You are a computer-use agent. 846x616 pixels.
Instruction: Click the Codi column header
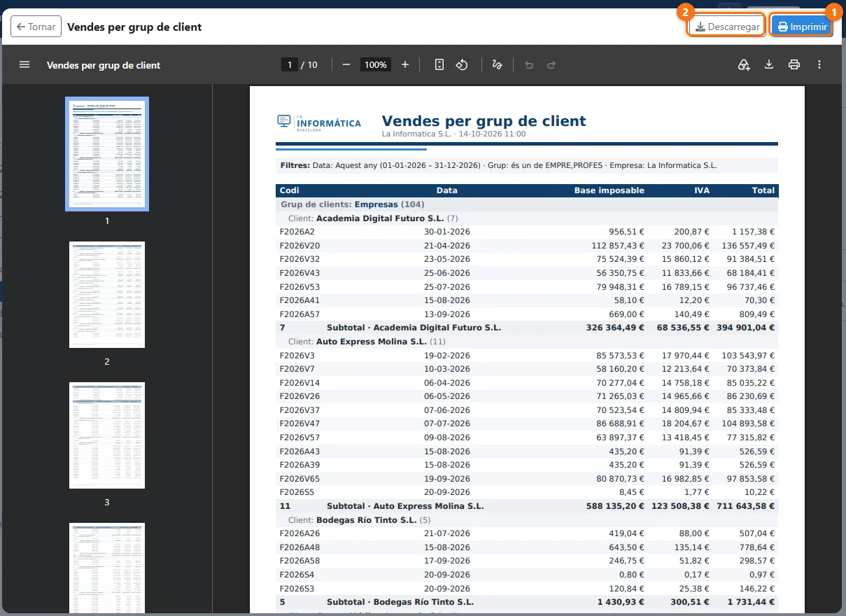tap(290, 190)
